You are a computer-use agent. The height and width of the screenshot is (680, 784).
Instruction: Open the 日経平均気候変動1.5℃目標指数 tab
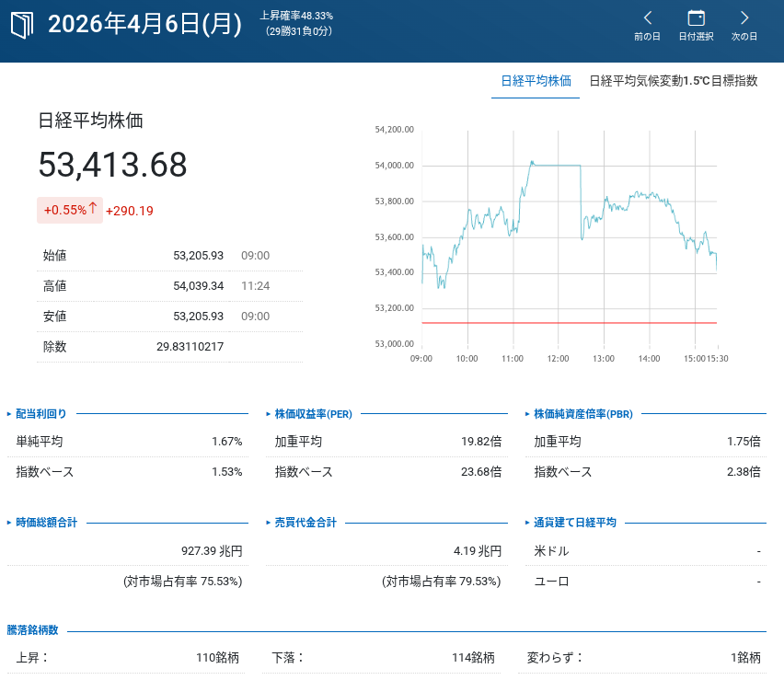[673, 81]
